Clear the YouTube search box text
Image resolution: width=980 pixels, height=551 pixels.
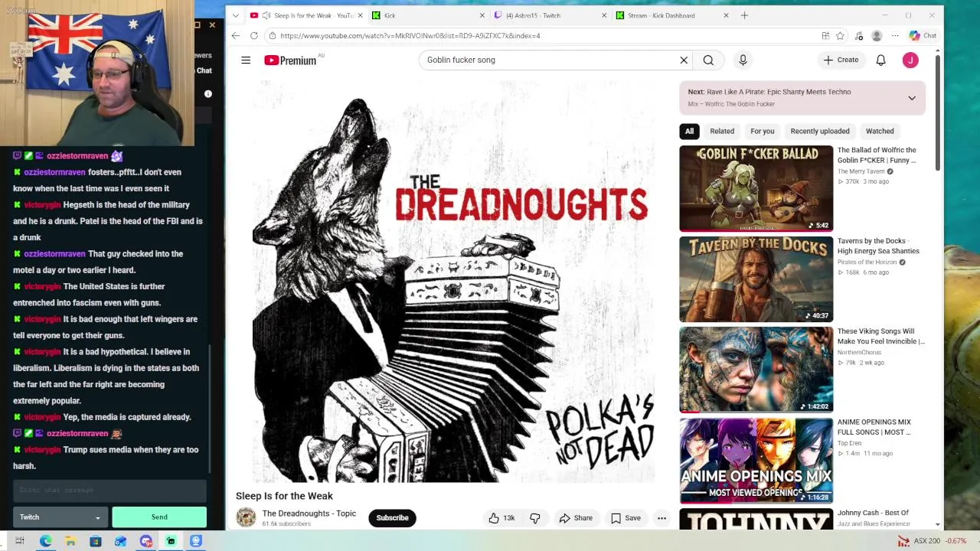click(684, 60)
